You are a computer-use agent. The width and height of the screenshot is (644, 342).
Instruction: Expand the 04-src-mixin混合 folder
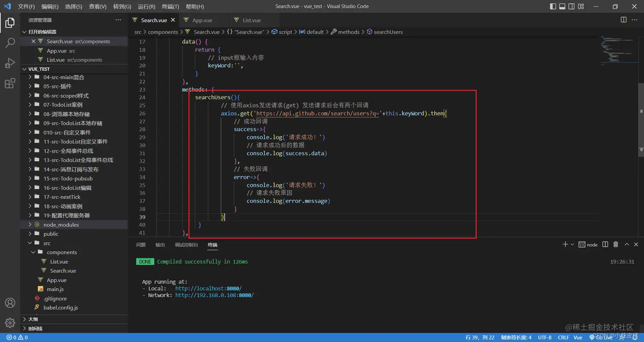point(74,77)
